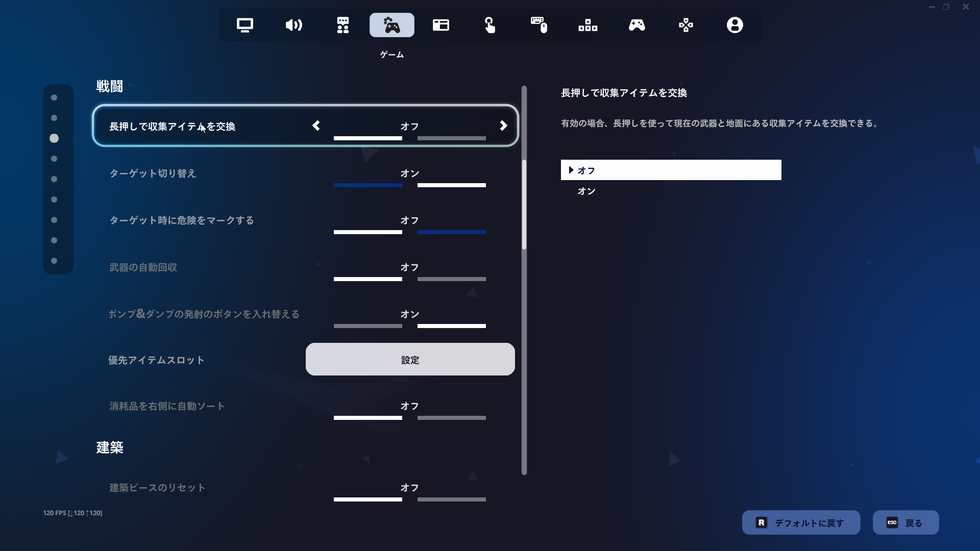980x551 pixels.
Task: Open the keyboard controls layout tab
Action: 588,25
